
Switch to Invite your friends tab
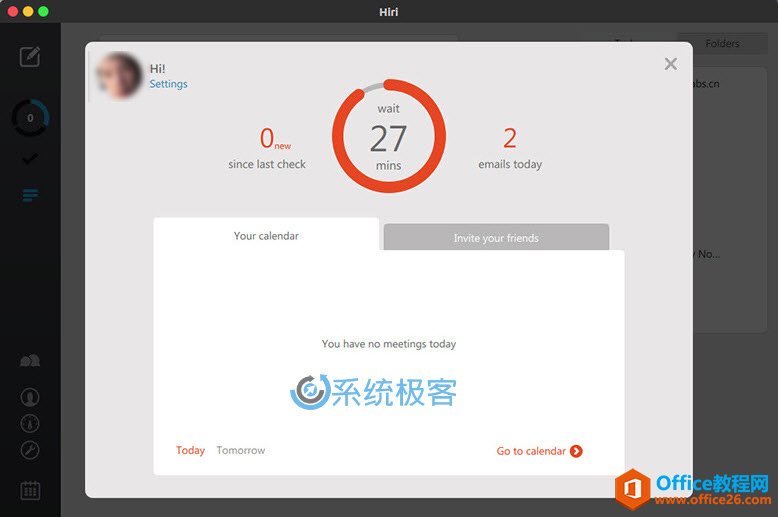point(496,238)
